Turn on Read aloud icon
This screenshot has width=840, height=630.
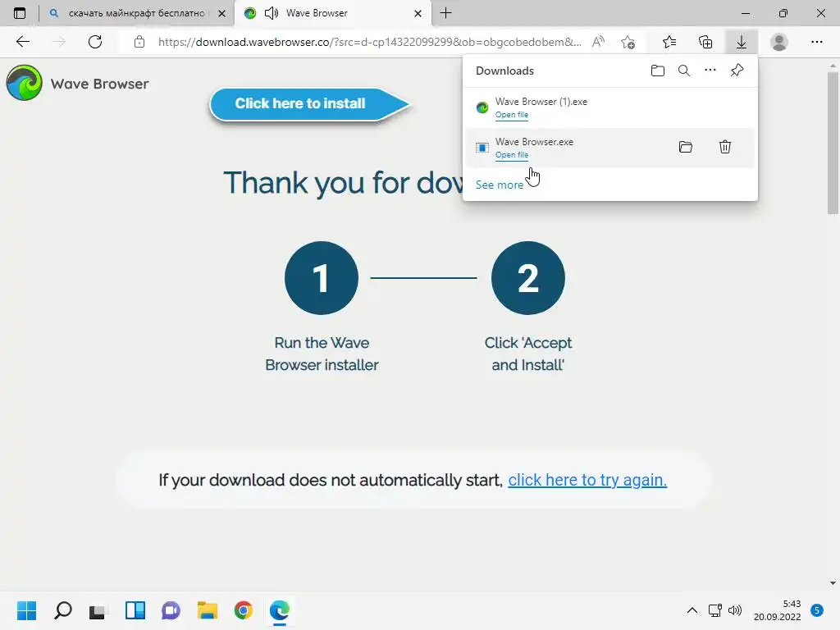(x=598, y=42)
